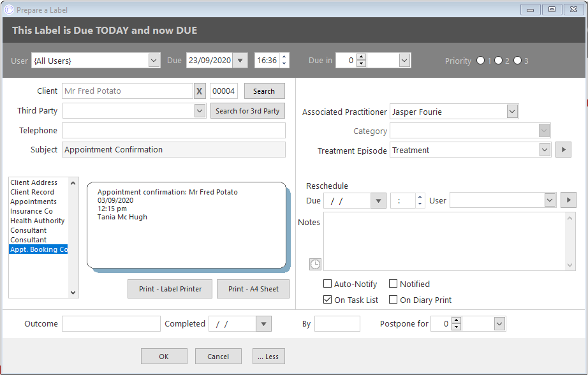Expand the Third Party dropdown

tap(200, 110)
